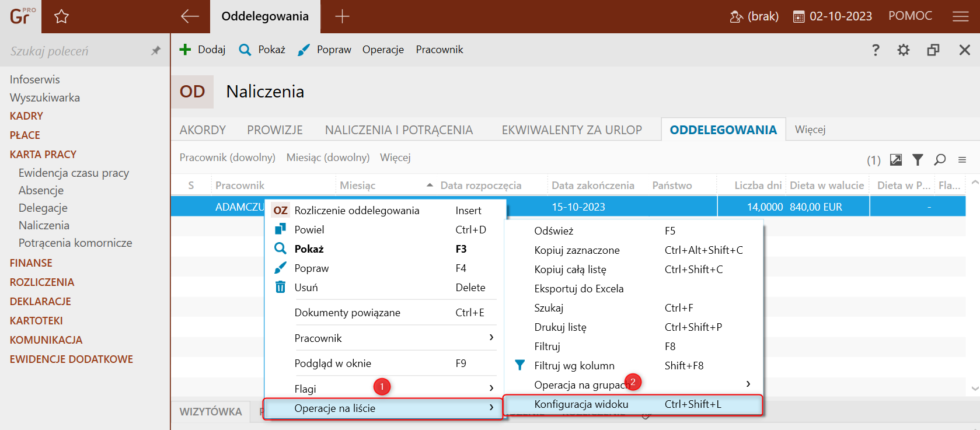This screenshot has height=430, width=980.
Task: Click the magnifier search icon above list
Action: [x=940, y=160]
